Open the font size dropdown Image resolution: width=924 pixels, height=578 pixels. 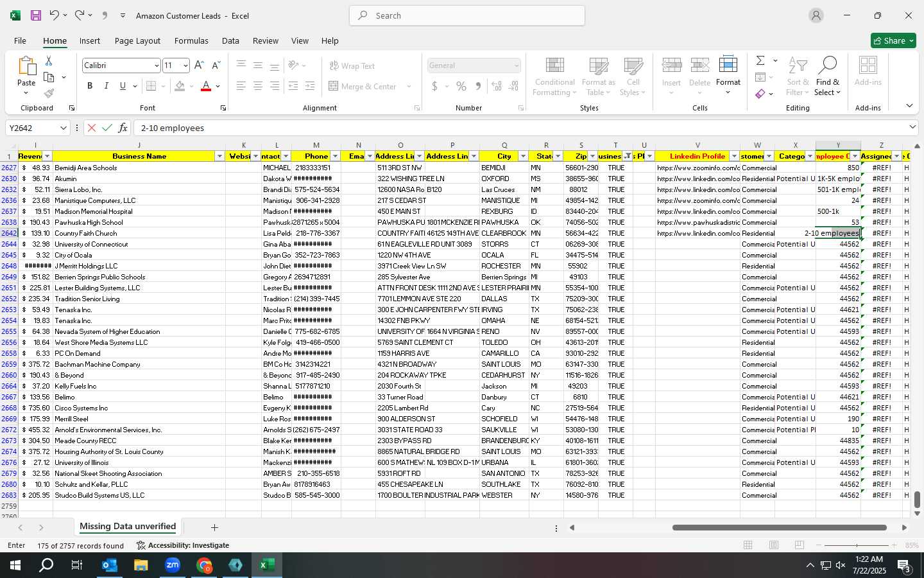tap(185, 66)
